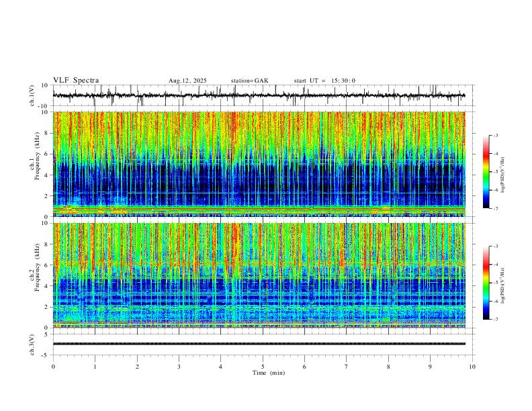This screenshot has width=532, height=411.
Task: Click the 'ch.3(V)' axis label
Action: point(32,345)
